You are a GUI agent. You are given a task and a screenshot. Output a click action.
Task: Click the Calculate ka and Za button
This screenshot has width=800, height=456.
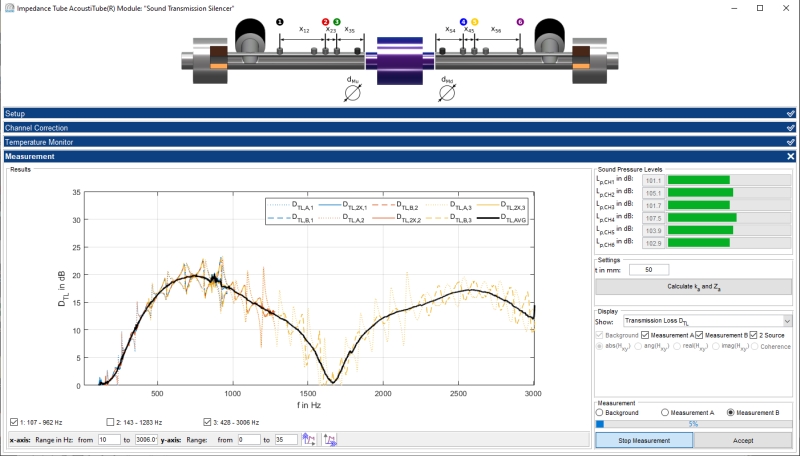tap(693, 287)
